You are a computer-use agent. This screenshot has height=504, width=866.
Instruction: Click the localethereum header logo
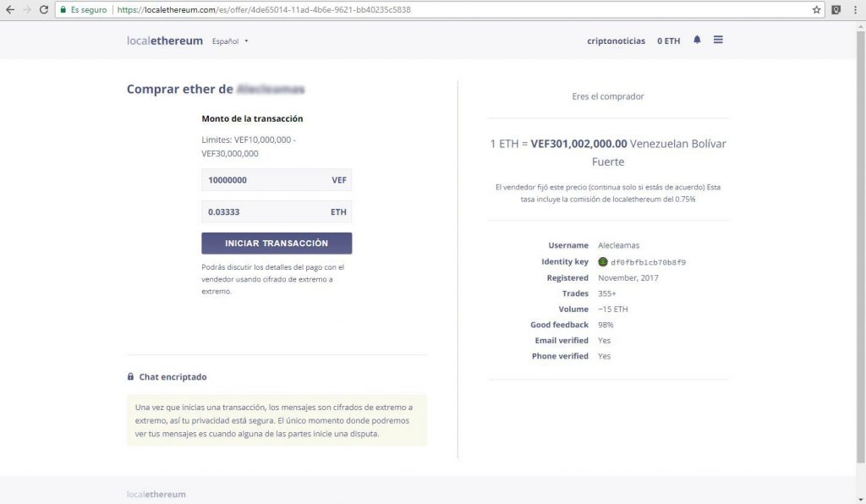tap(165, 41)
